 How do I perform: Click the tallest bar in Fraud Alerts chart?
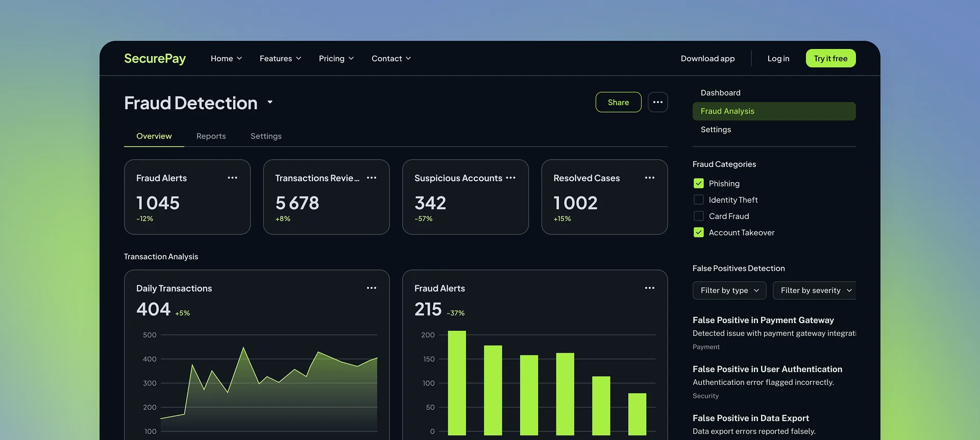457,383
